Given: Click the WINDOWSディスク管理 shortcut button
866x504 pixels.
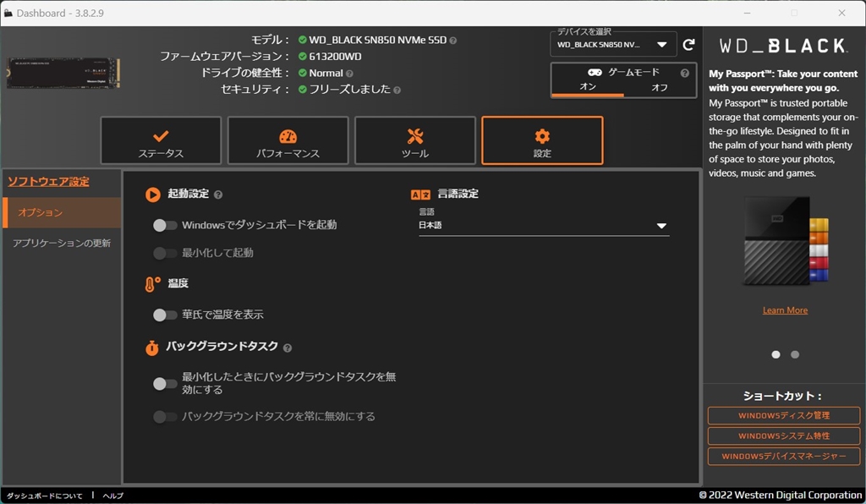Looking at the screenshot, I should (x=784, y=416).
